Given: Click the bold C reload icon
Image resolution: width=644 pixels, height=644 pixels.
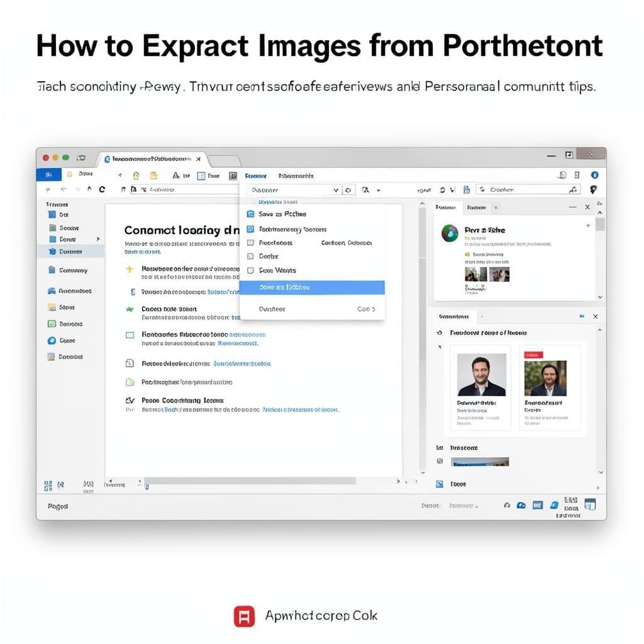Looking at the screenshot, I should 102,189.
